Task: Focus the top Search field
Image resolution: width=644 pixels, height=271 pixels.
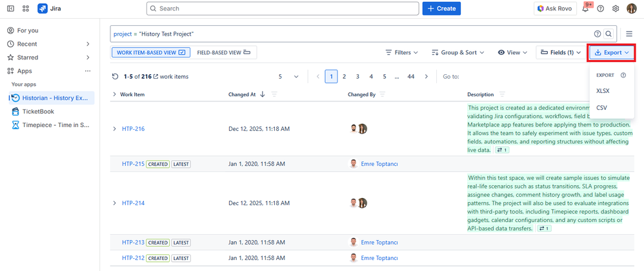Action: click(283, 8)
